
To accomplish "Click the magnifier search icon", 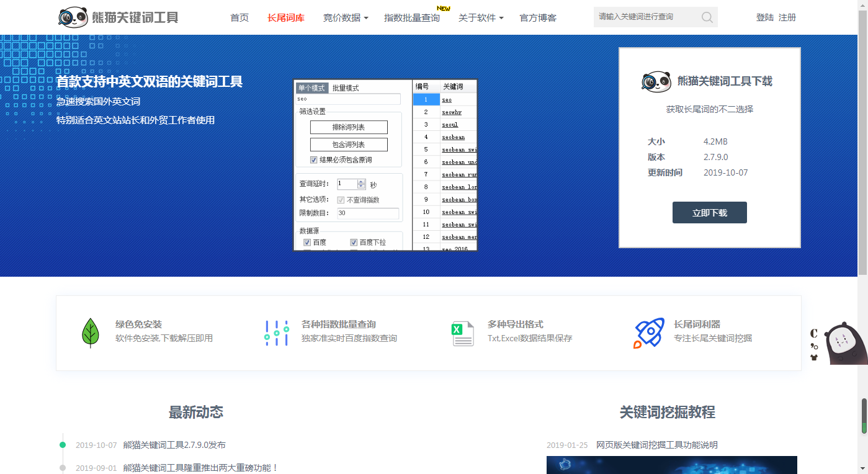I will point(707,17).
